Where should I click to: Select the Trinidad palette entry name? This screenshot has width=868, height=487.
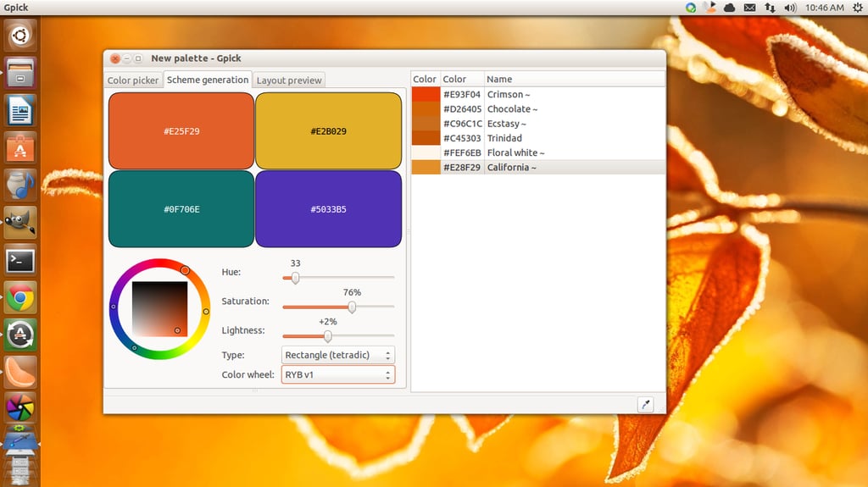click(x=504, y=138)
